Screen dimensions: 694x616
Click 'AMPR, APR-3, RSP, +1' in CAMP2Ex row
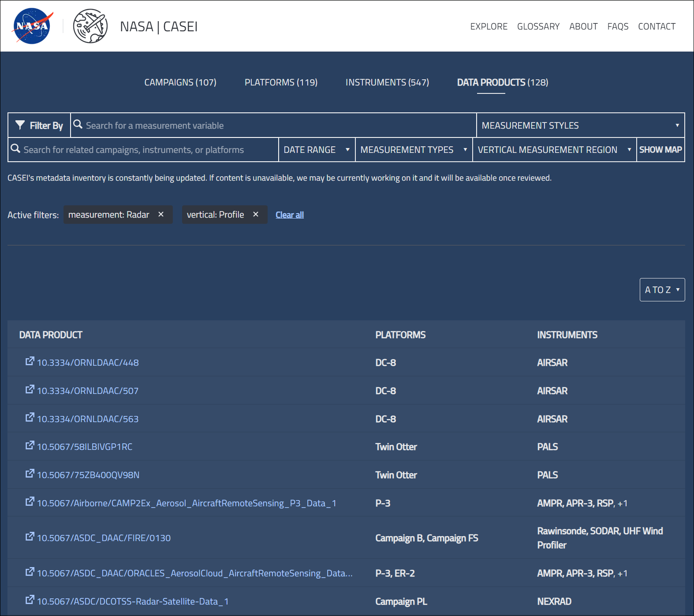582,503
